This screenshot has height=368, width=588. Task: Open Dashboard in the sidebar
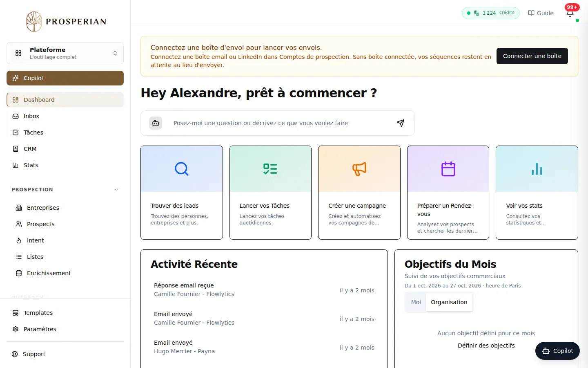tap(65, 100)
